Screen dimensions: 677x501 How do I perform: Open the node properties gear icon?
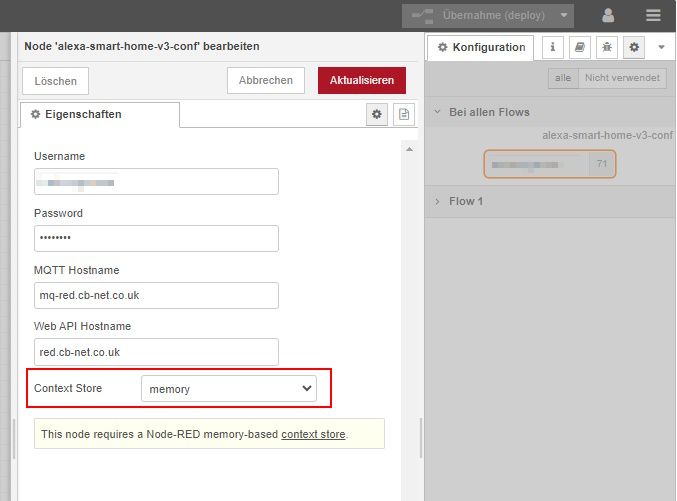click(x=377, y=114)
